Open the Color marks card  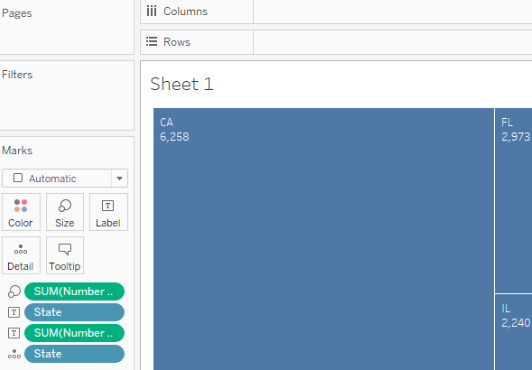pos(21,212)
